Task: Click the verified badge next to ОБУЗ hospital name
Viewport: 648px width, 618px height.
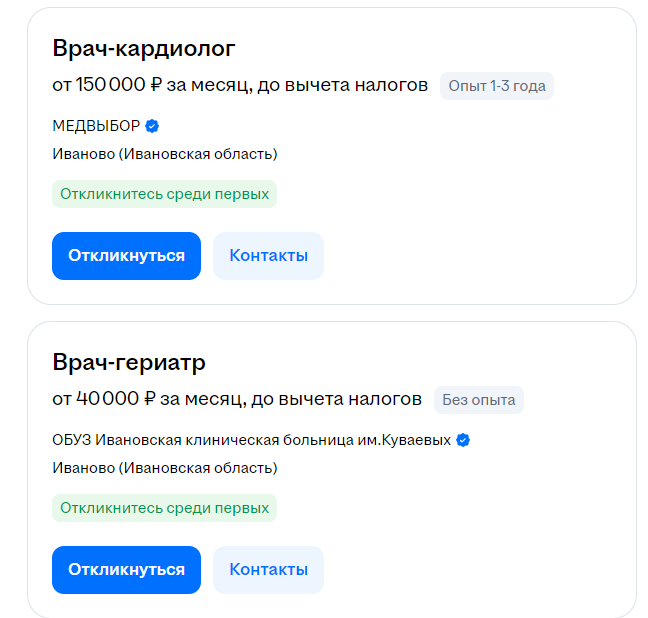Action: (463, 440)
